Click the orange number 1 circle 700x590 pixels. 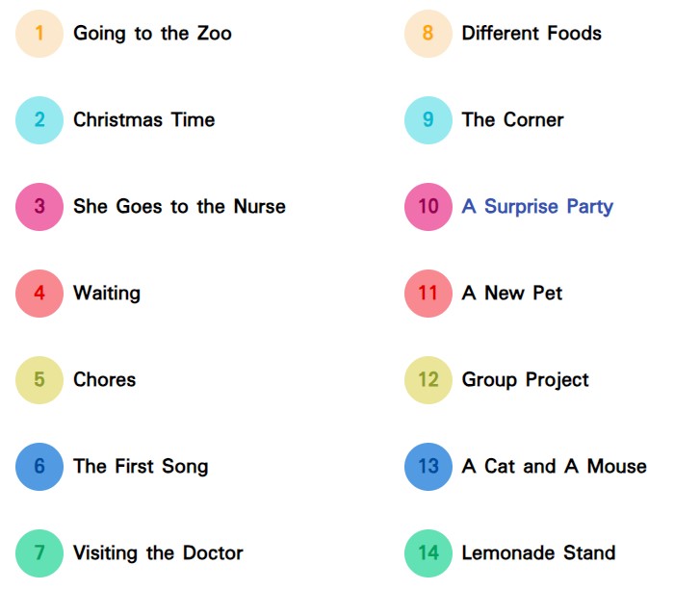point(39,34)
